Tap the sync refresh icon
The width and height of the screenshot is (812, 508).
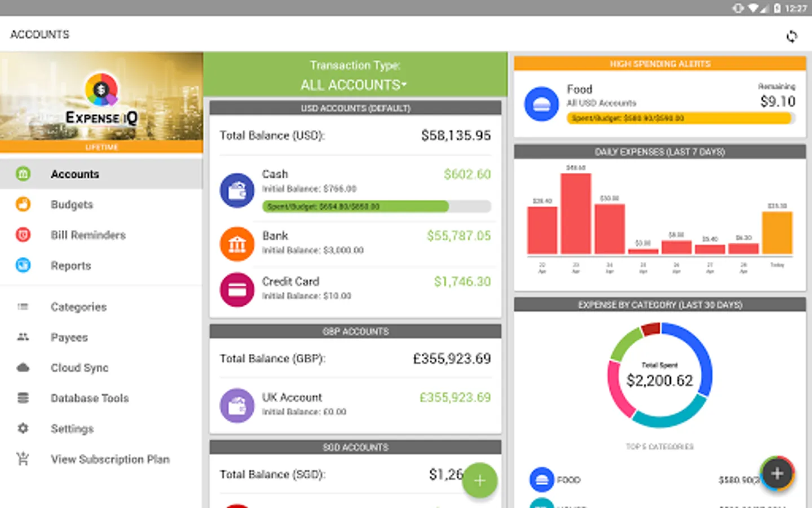[x=792, y=36]
